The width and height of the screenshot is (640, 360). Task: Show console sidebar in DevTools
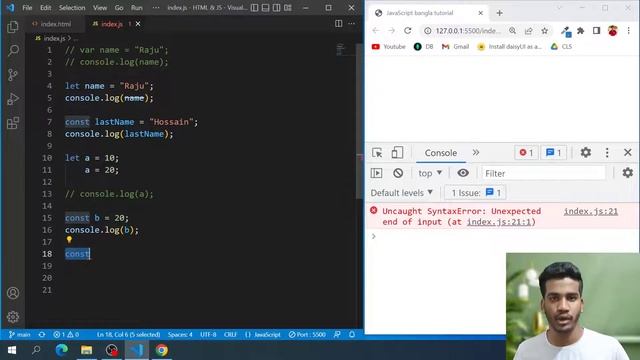[x=376, y=173]
